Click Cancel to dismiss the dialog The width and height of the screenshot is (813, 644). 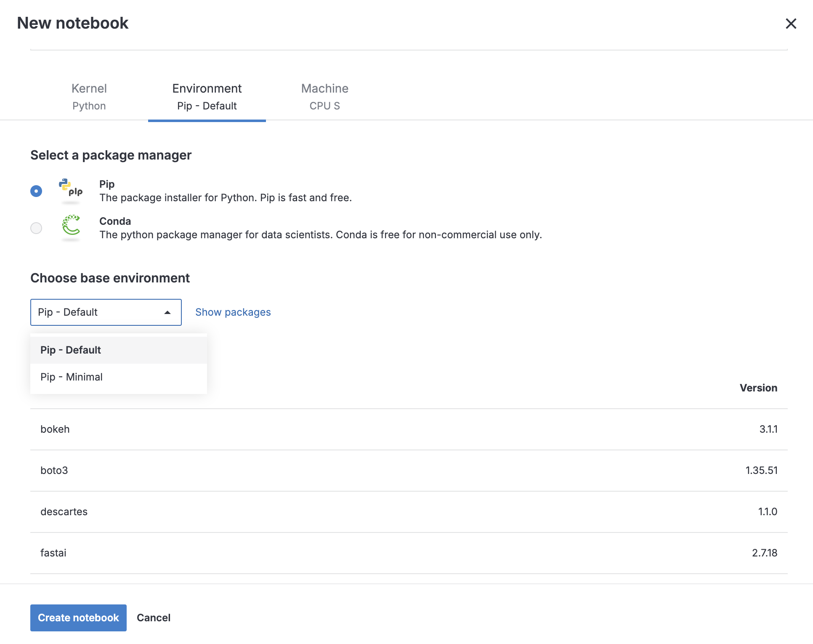pyautogui.click(x=153, y=617)
